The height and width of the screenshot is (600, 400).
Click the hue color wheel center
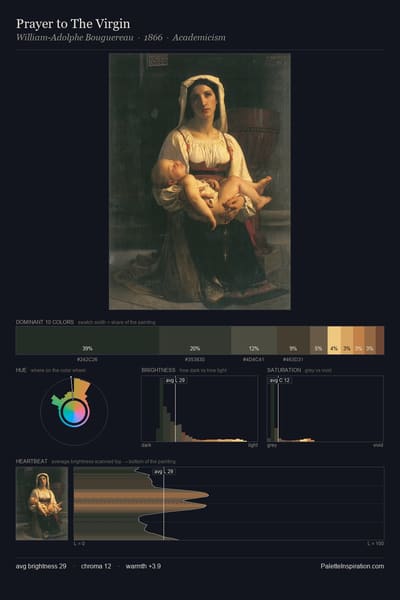click(74, 412)
